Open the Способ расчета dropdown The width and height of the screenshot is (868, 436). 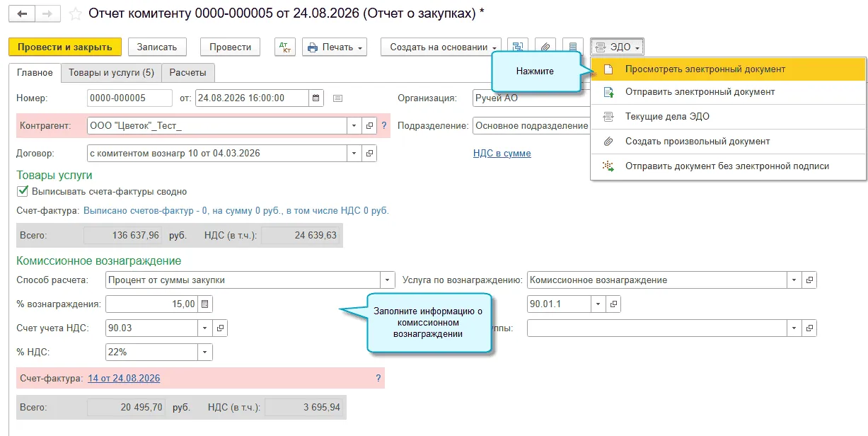[x=387, y=280]
